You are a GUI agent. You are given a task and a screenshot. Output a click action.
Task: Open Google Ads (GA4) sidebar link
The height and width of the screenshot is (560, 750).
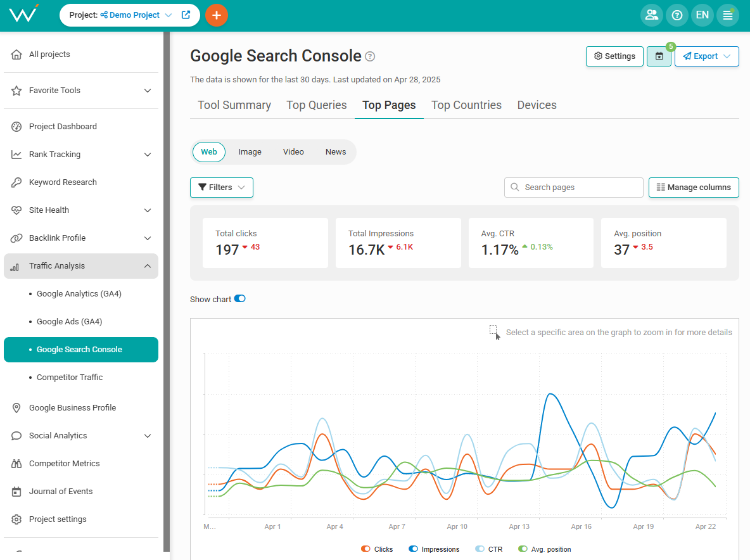point(69,322)
